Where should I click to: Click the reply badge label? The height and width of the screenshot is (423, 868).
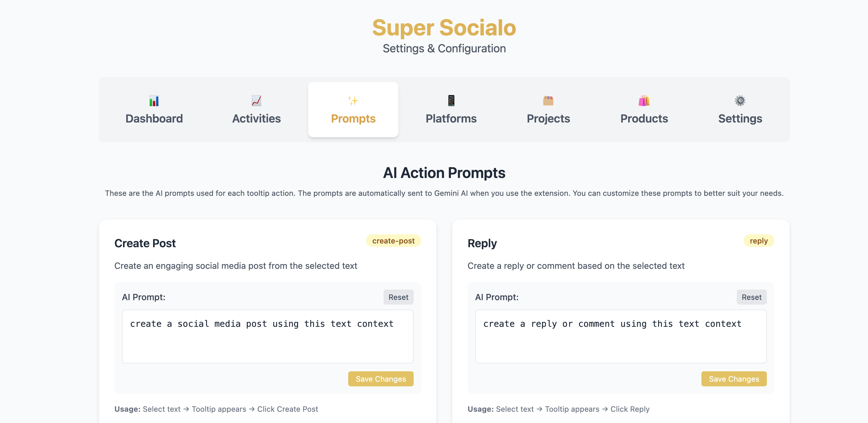click(758, 241)
